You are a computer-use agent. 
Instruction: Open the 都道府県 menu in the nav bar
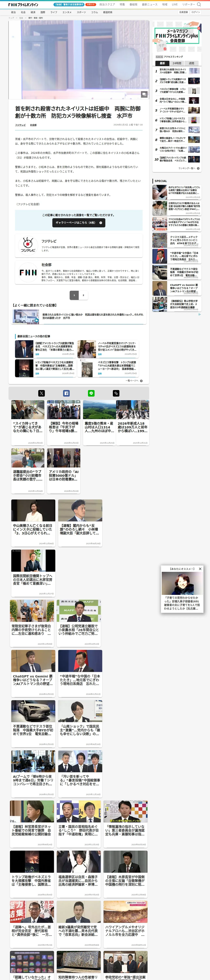pyautogui.click(x=107, y=12)
